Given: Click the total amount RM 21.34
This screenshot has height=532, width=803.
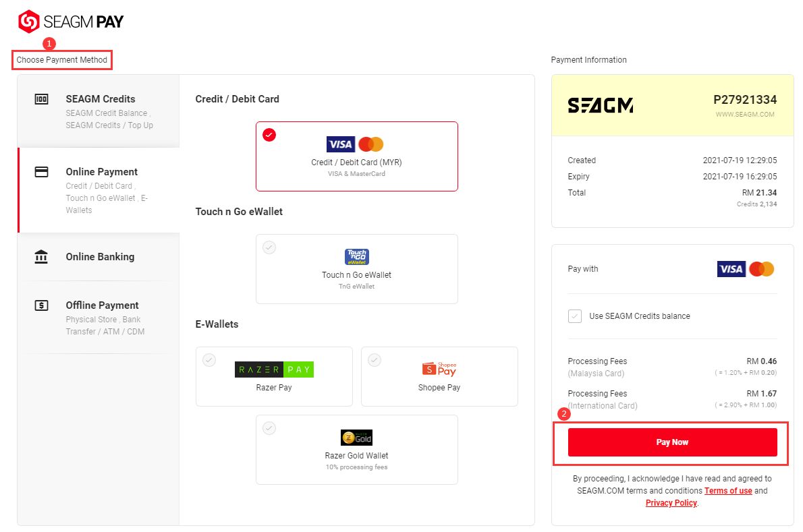Looking at the screenshot, I should 759,193.
